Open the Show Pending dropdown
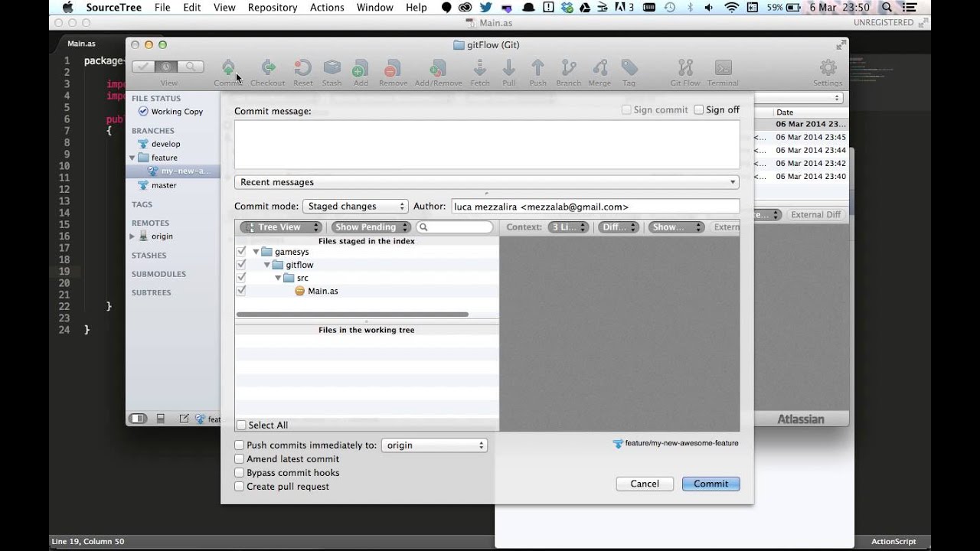The width and height of the screenshot is (980, 551). (370, 227)
